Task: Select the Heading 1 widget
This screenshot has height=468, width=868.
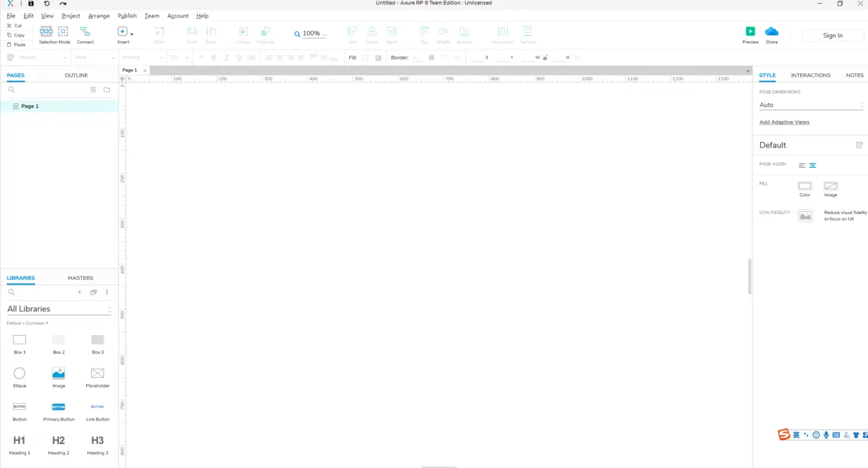Action: pyautogui.click(x=20, y=444)
